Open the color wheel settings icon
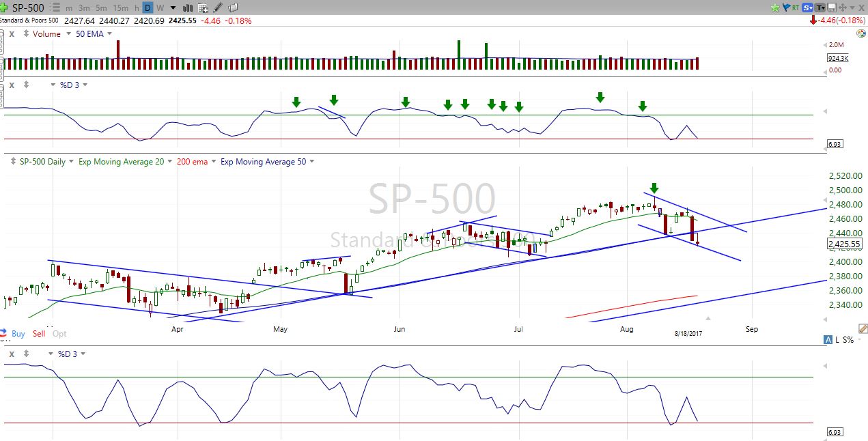Viewport: 868px width, 441px height. (x=861, y=33)
